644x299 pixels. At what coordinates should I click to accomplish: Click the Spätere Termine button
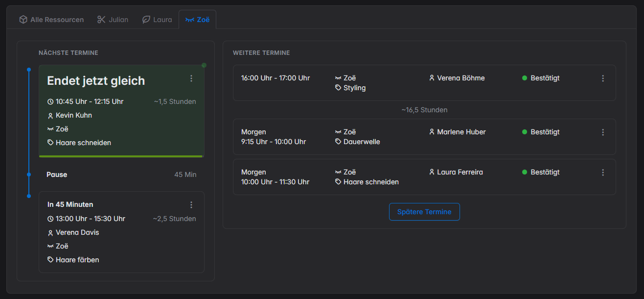(424, 212)
